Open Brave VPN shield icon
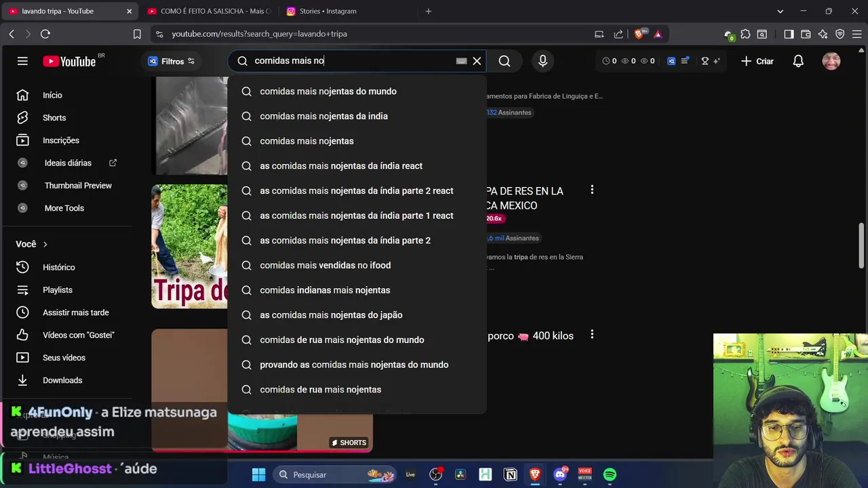 840,34
